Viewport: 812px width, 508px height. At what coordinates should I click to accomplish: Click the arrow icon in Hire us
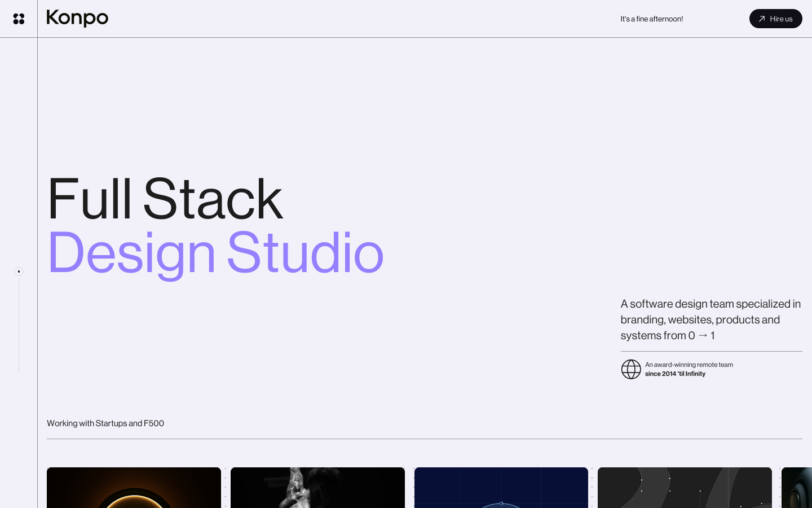tap(761, 19)
